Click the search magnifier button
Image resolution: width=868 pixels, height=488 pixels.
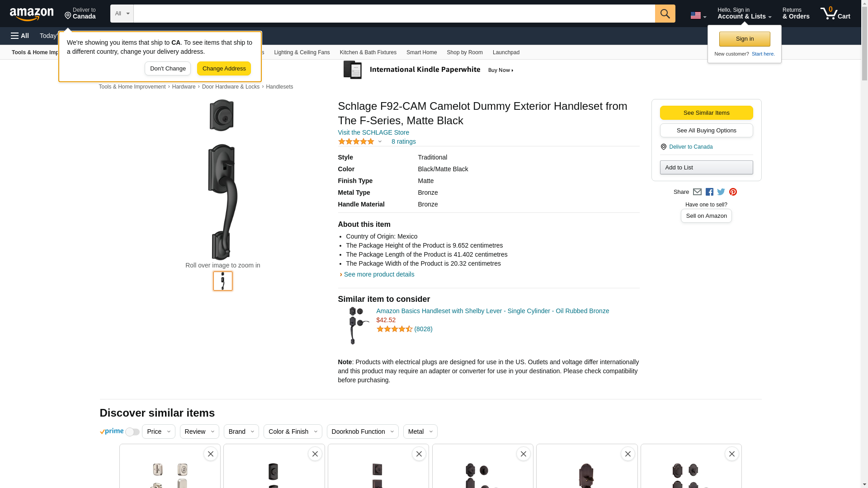(665, 14)
